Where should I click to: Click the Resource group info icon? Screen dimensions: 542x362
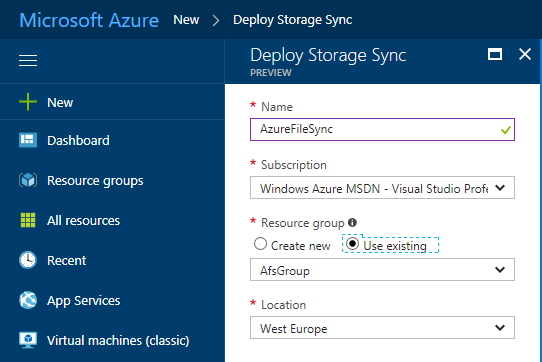pos(352,222)
